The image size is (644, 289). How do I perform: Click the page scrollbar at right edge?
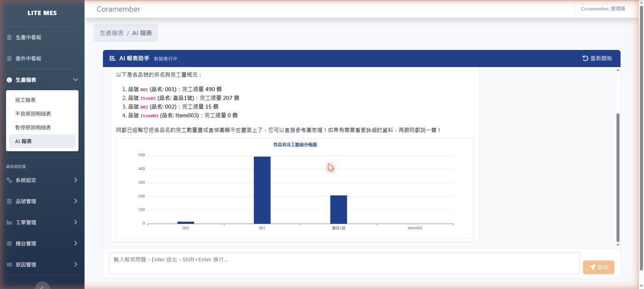pyautogui.click(x=642, y=138)
